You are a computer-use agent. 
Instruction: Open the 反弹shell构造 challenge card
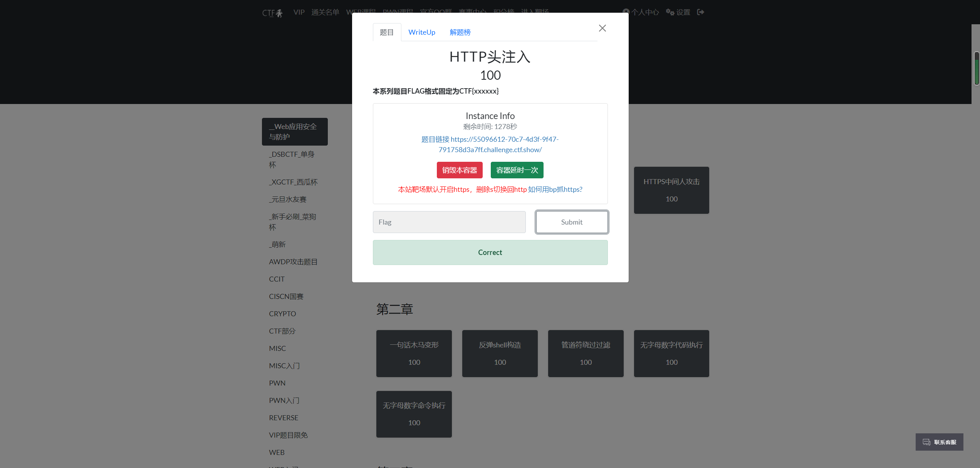(500, 353)
